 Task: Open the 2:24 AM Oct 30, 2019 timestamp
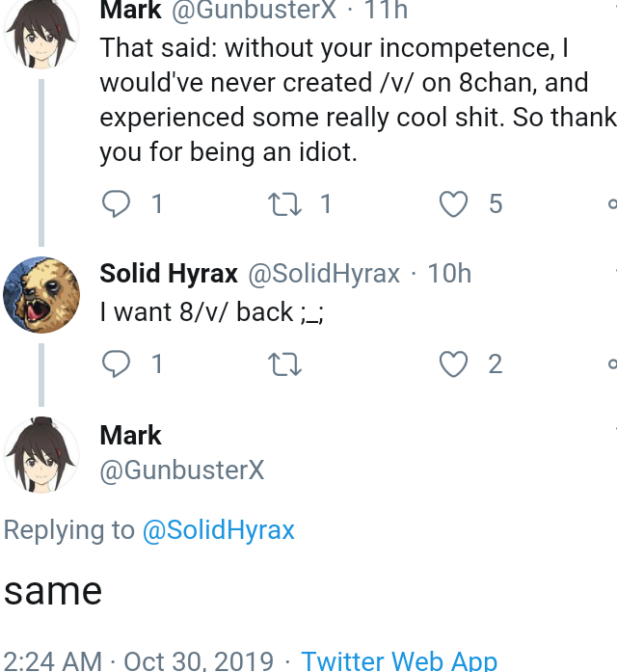click(139, 660)
